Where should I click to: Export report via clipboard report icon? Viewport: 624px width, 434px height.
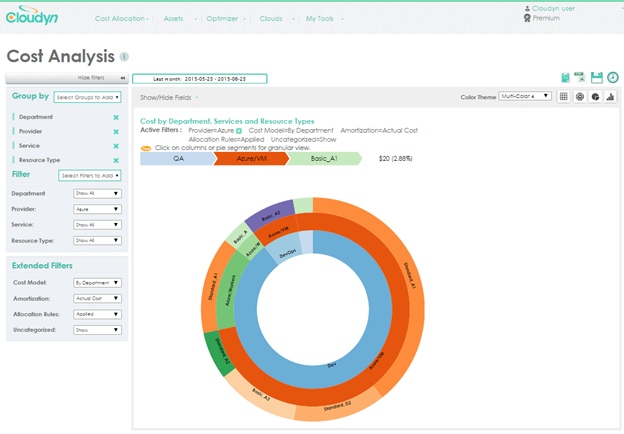click(x=565, y=78)
